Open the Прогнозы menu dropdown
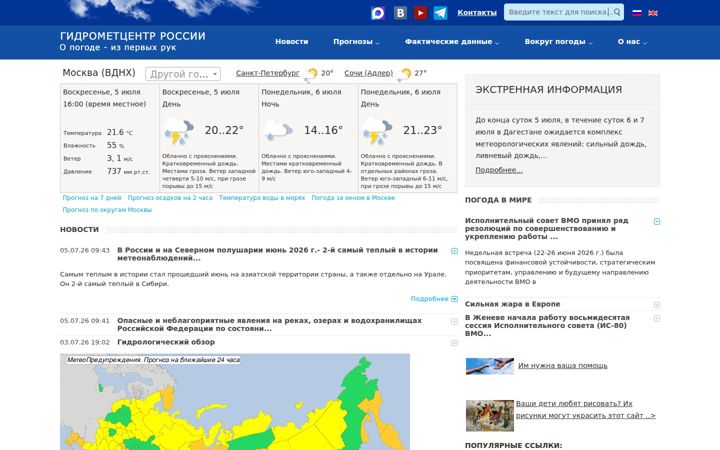Screen dimensions: 720x450 [x=356, y=42]
